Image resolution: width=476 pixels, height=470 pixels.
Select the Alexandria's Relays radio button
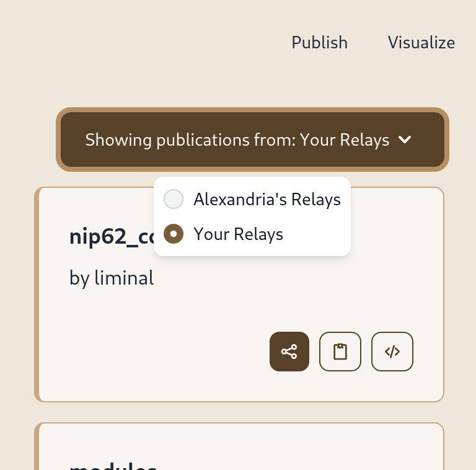[x=174, y=199]
